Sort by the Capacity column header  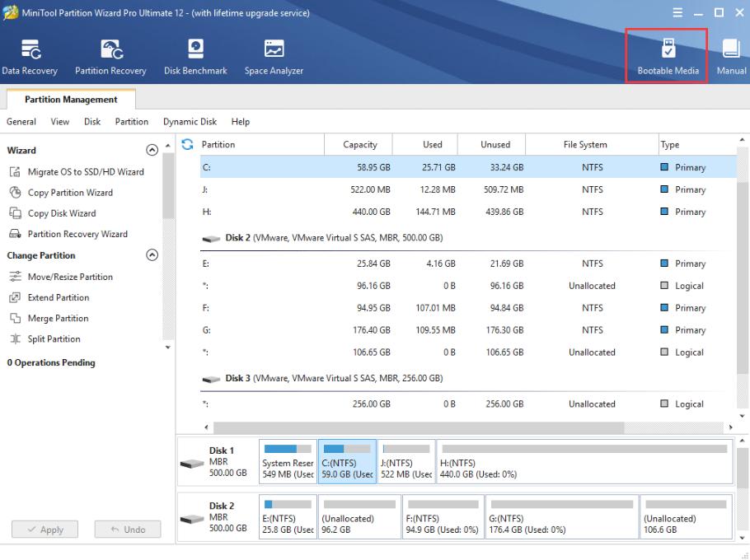click(360, 145)
